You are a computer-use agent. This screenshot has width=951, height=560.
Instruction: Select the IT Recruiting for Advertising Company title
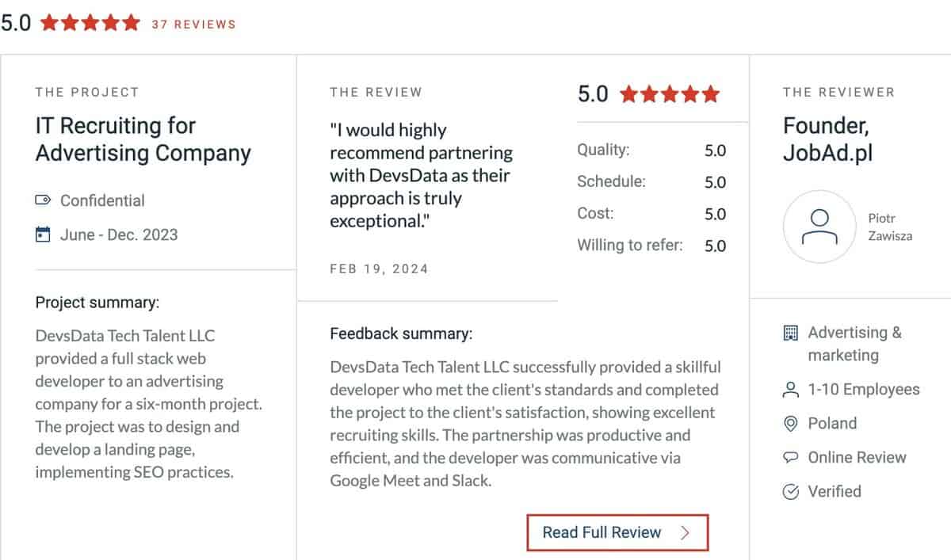143,139
